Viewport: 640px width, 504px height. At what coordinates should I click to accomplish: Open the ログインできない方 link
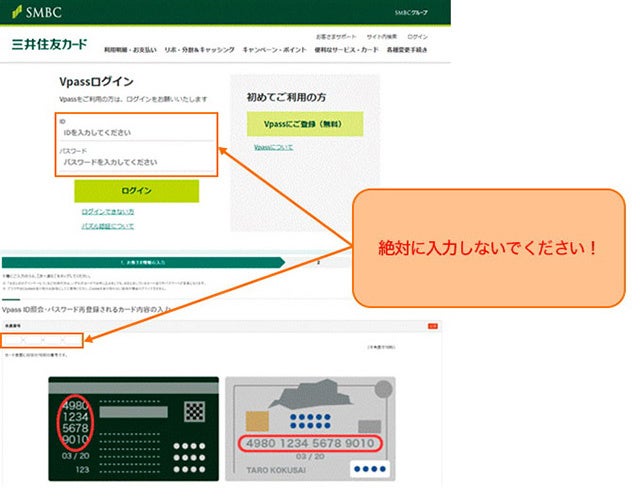click(x=108, y=211)
